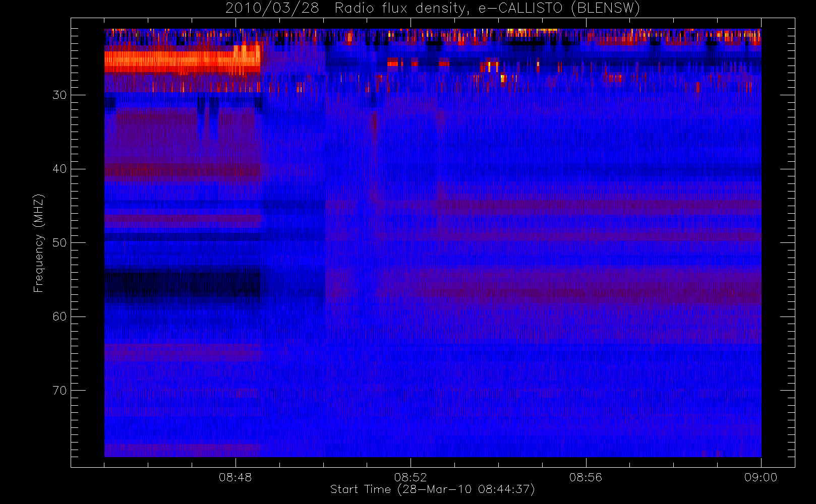This screenshot has width=816, height=504.
Task: Click the 60 frequency tick label
Action: [60, 317]
